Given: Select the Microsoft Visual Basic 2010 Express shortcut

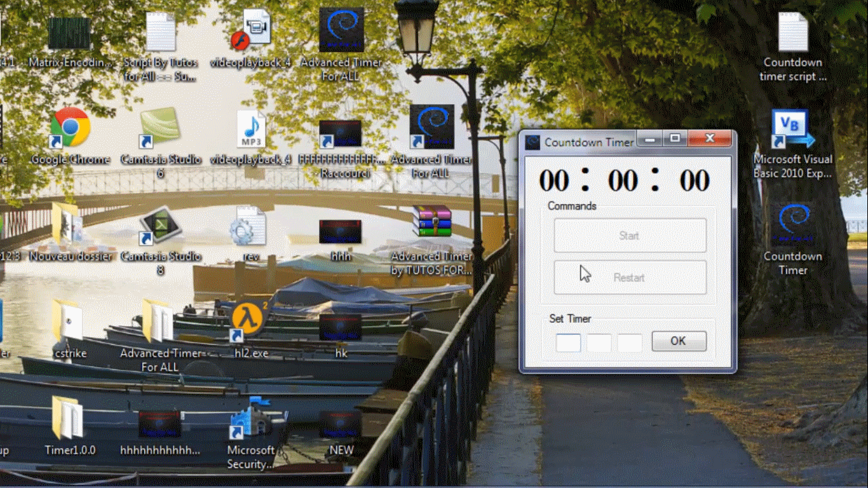Looking at the screenshot, I should point(793,129).
